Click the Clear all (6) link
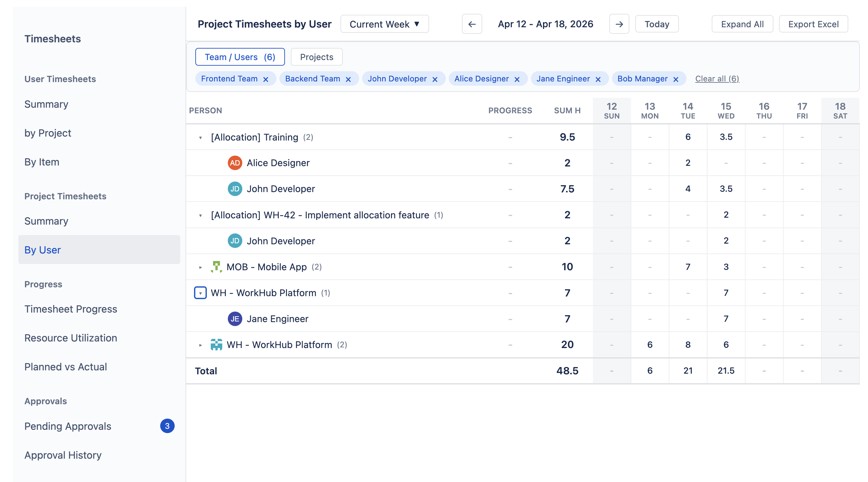 [717, 78]
